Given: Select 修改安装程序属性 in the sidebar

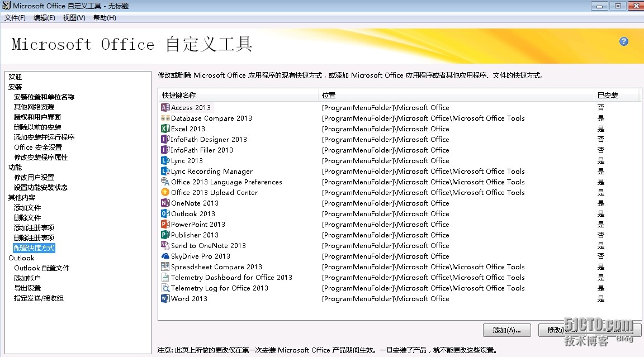Looking at the screenshot, I should coord(41,157).
